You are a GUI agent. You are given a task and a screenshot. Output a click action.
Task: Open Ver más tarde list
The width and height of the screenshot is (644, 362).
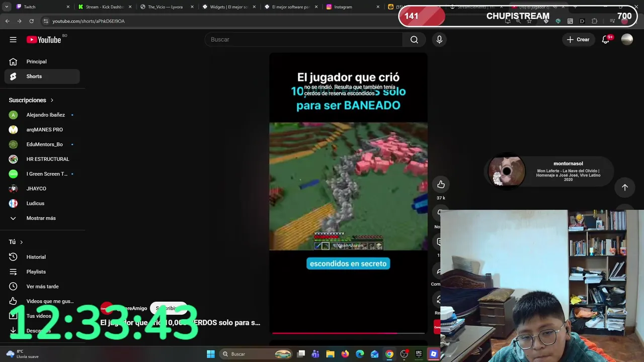[x=42, y=287]
